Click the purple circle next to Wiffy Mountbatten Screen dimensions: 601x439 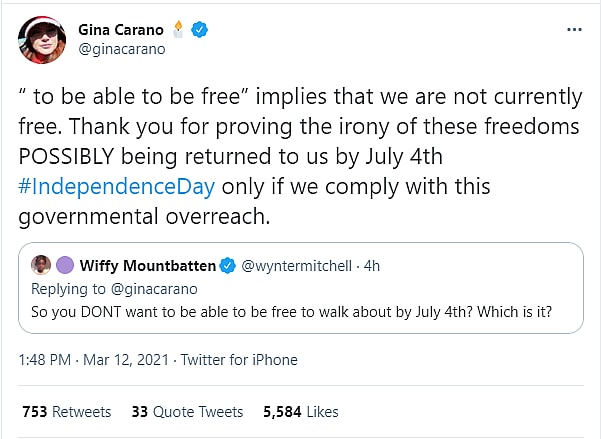(x=64, y=265)
